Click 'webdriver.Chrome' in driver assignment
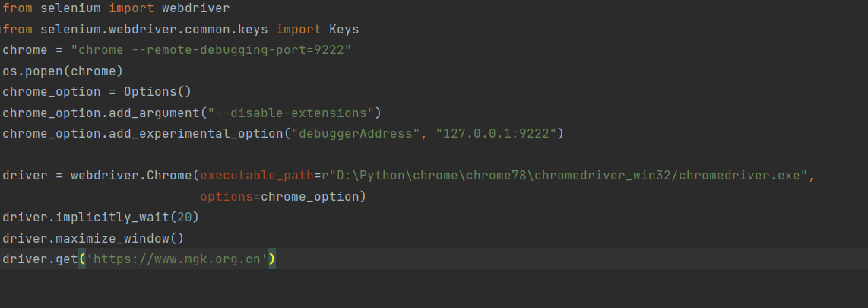Image resolution: width=868 pixels, height=308 pixels. pyautogui.click(x=131, y=176)
